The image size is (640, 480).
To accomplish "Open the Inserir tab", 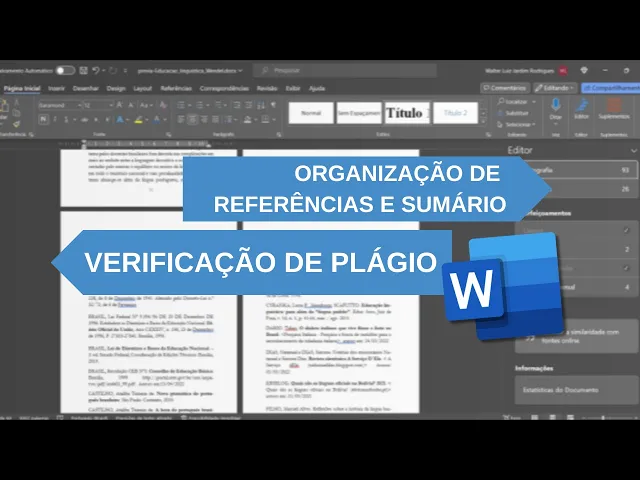I will [56, 88].
